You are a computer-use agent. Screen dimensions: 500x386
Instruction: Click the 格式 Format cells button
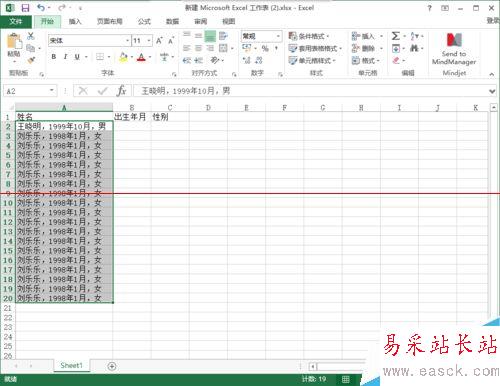click(x=366, y=61)
